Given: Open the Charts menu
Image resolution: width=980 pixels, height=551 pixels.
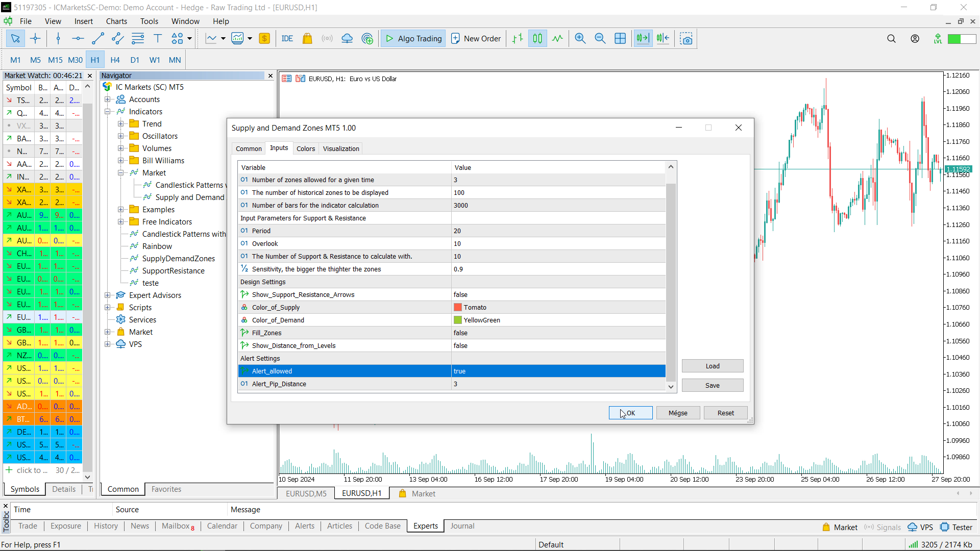Looking at the screenshot, I should click(x=116, y=21).
